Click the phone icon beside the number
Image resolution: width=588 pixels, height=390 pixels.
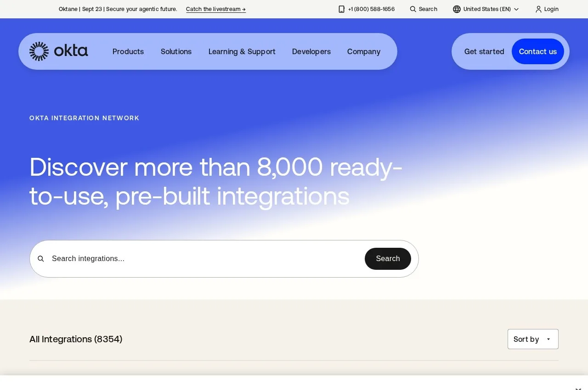pos(341,9)
